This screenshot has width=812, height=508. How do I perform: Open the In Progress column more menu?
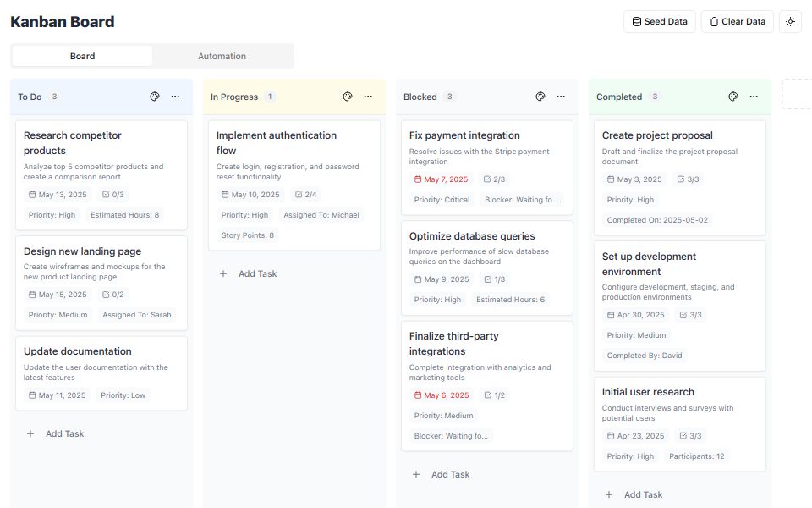pos(368,97)
